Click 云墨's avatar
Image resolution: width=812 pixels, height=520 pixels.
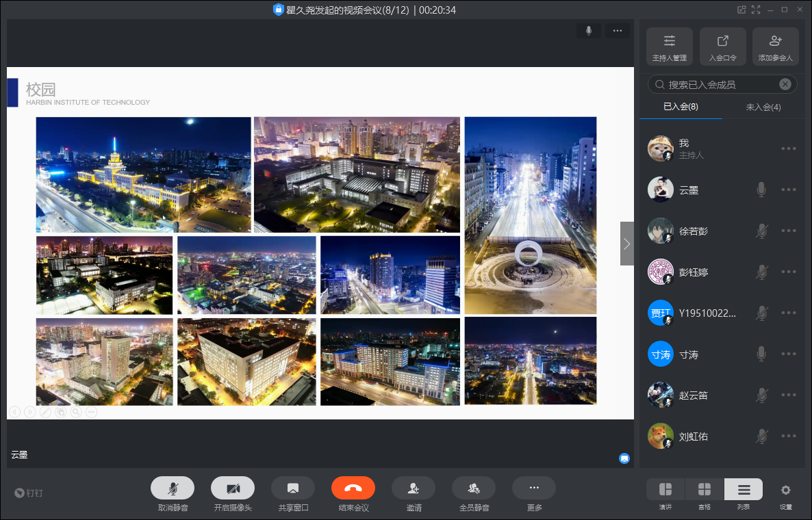pos(660,190)
